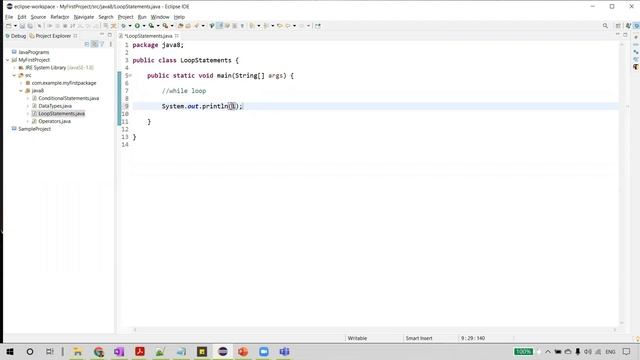Click the Smart Insert status field
The image size is (640, 360).
coord(419,338)
